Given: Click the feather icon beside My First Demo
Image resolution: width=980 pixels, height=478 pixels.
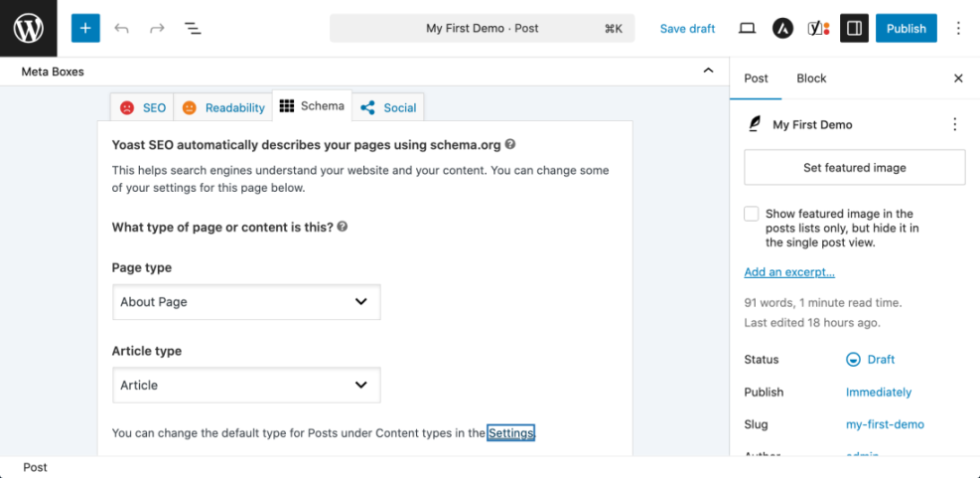Looking at the screenshot, I should click(x=755, y=124).
